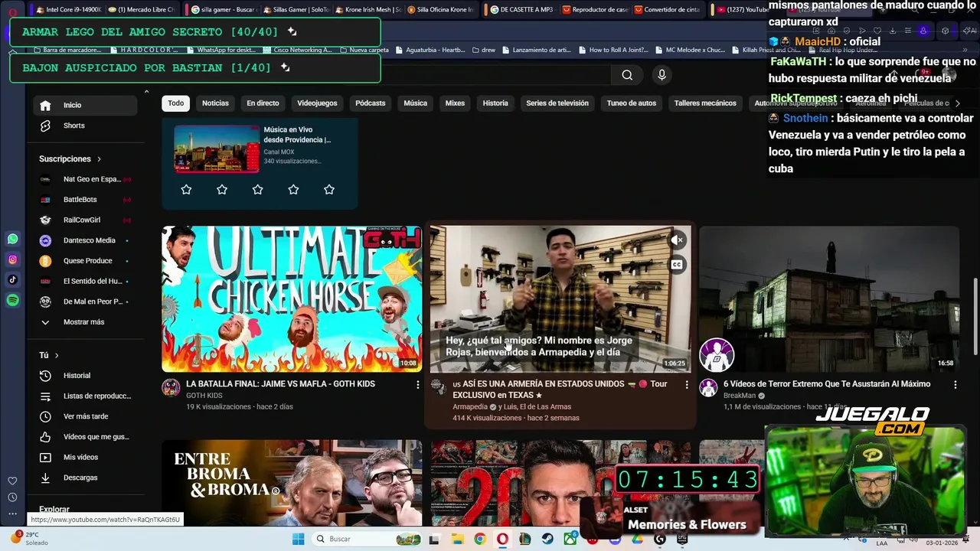Click the Windows taskbar Buscar search box

[x=366, y=539]
